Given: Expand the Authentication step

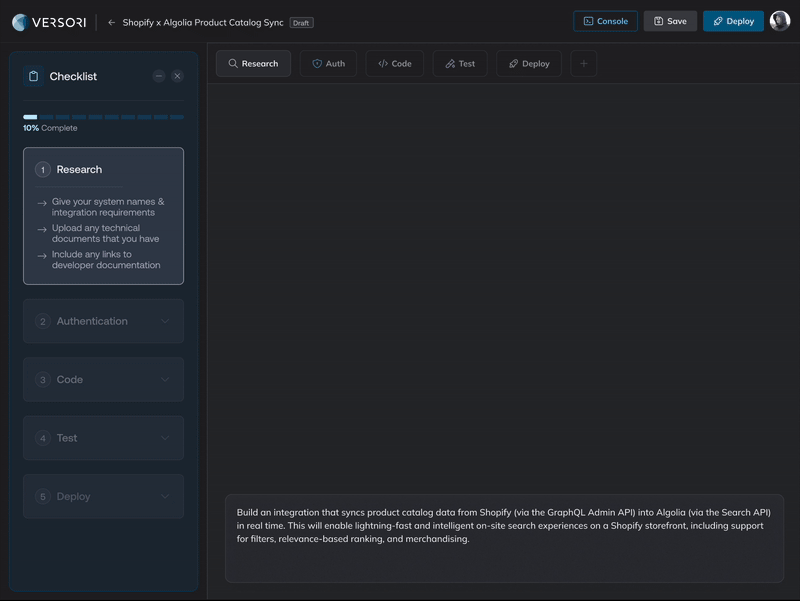Looking at the screenshot, I should (104, 321).
